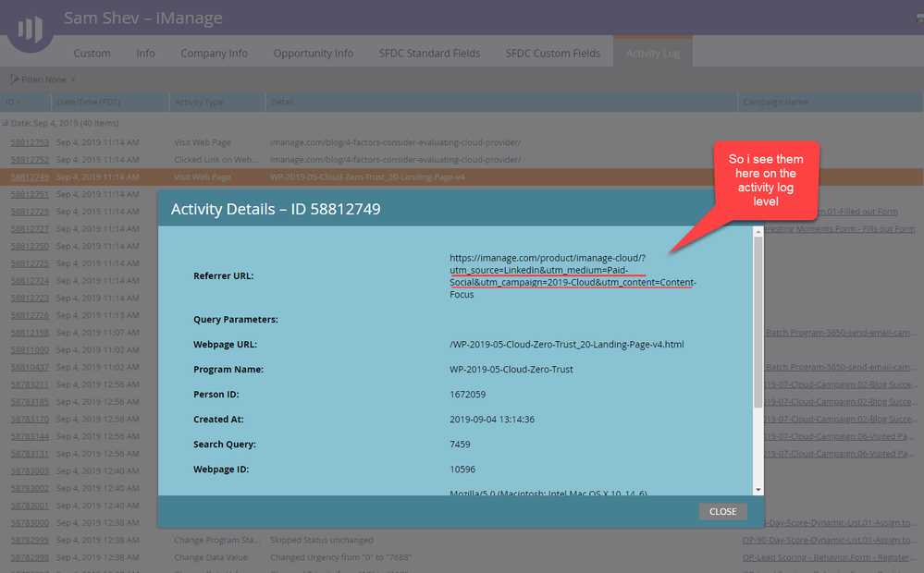Go to SFDC Custom Fields tab
Image resolution: width=924 pixels, height=573 pixels.
(552, 54)
